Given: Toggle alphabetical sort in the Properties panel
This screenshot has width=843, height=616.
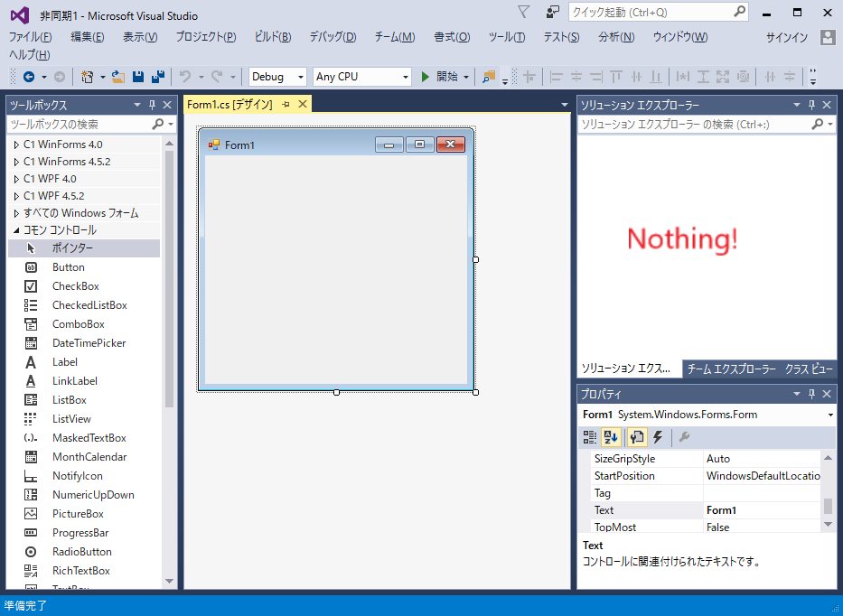Looking at the screenshot, I should click(x=611, y=437).
